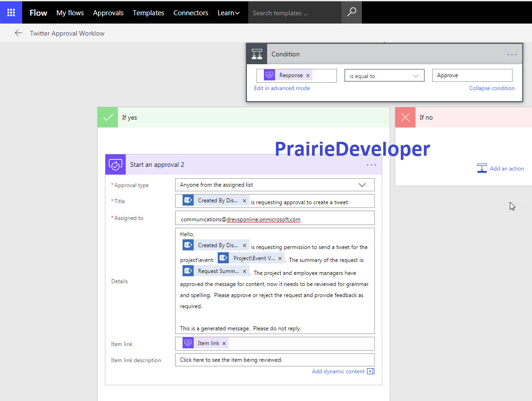Remove the Response token from condition
The width and height of the screenshot is (532, 401).
(308, 75)
